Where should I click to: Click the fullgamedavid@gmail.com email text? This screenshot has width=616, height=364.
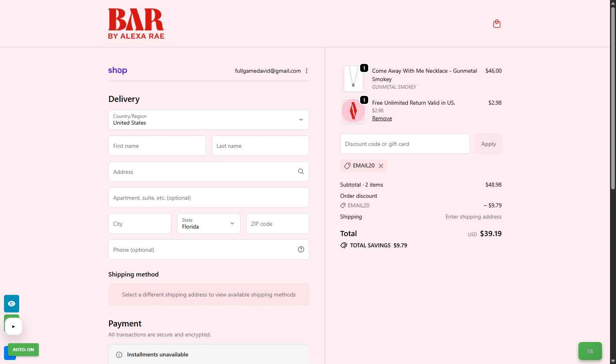[x=268, y=71]
